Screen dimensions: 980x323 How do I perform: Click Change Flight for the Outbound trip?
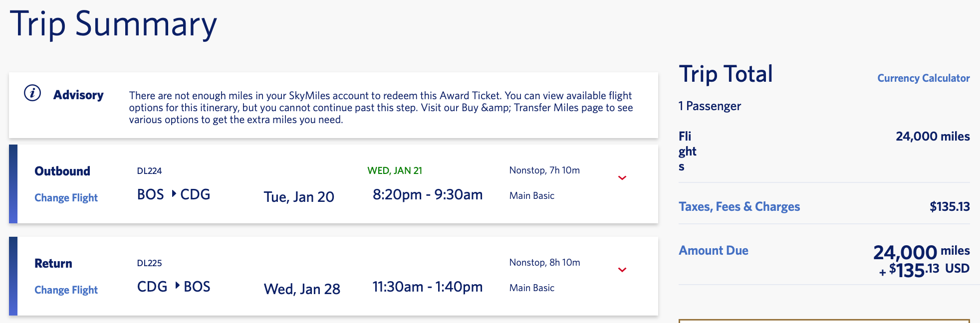pyautogui.click(x=66, y=198)
